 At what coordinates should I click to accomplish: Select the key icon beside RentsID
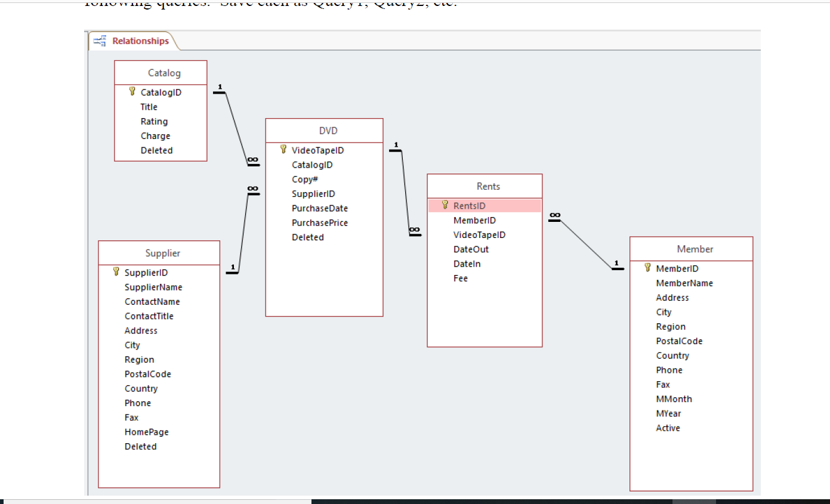(x=445, y=205)
